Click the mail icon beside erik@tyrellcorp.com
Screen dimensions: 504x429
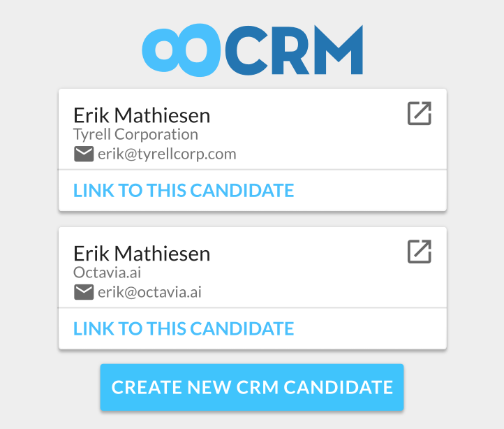pos(84,154)
